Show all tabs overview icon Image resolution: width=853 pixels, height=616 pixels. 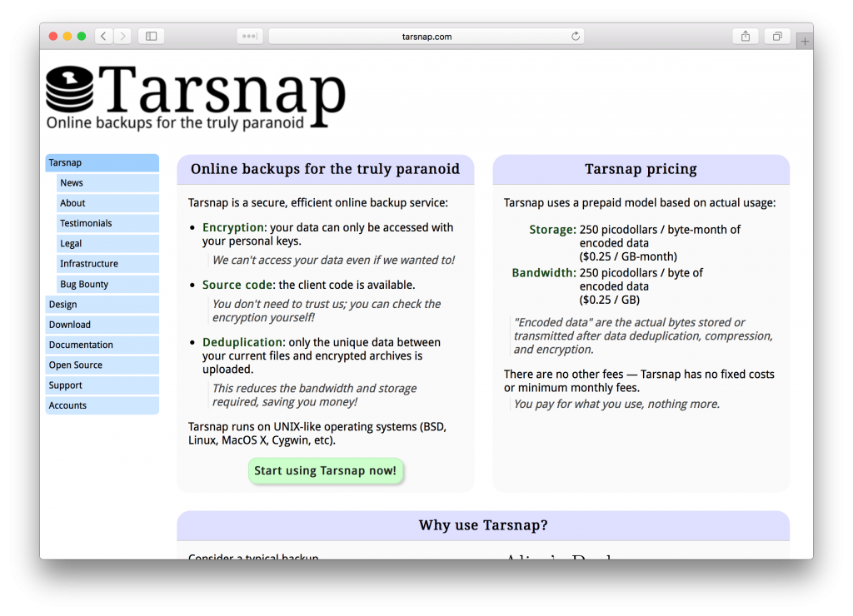pos(777,37)
